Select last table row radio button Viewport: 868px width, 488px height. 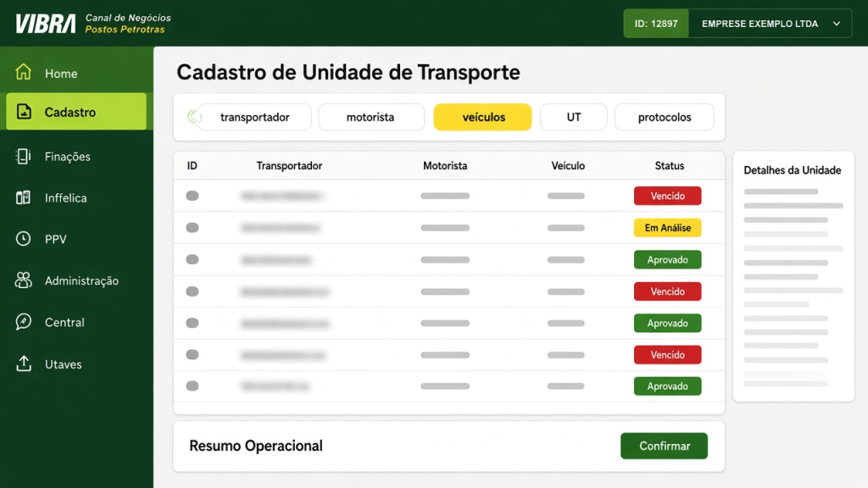[x=192, y=385]
